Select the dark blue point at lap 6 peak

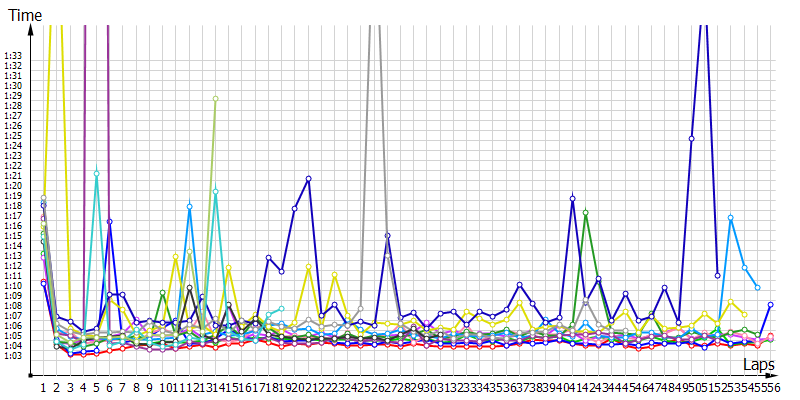click(109, 221)
